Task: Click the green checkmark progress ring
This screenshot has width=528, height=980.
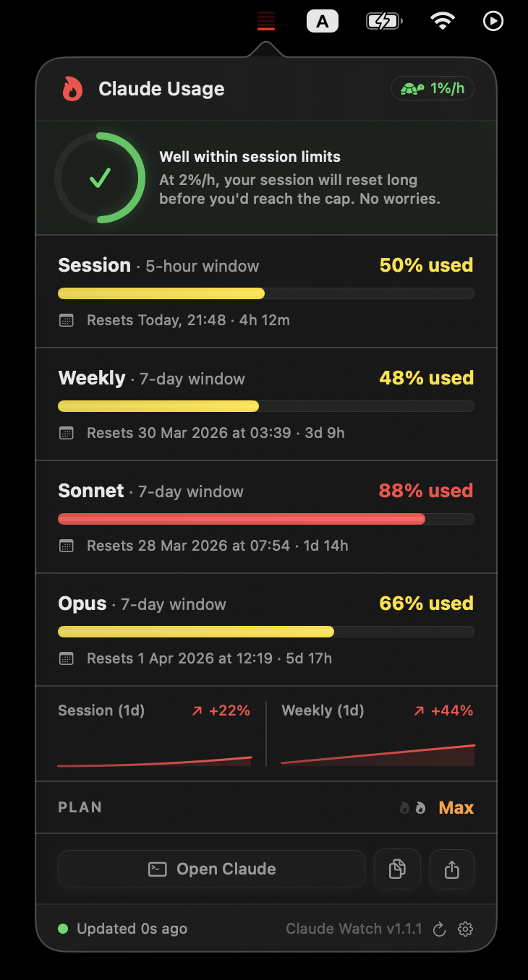Action: click(100, 178)
